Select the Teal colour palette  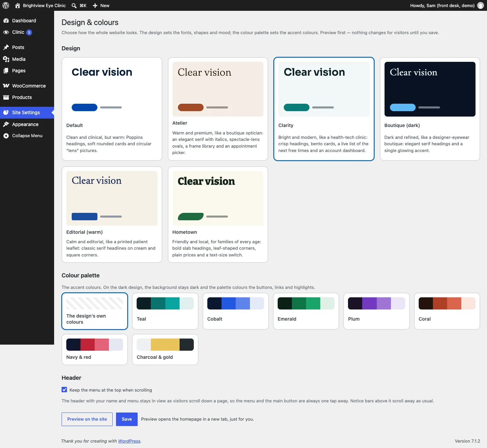click(x=165, y=311)
